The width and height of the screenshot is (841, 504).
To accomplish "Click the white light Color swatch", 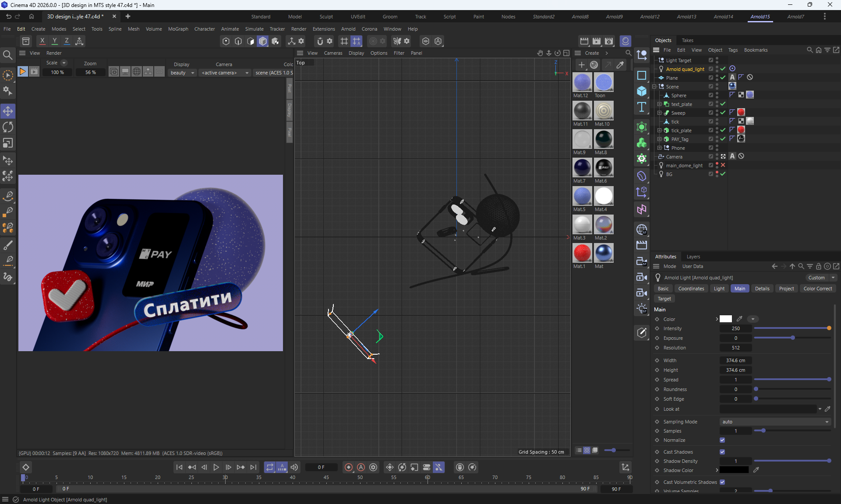I will (x=726, y=319).
